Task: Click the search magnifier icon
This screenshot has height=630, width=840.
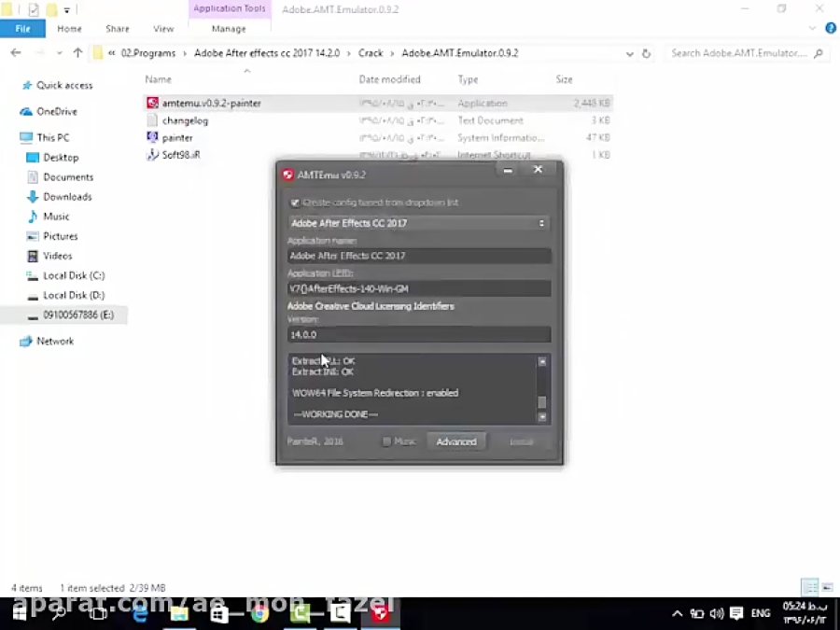Action: coord(818,53)
